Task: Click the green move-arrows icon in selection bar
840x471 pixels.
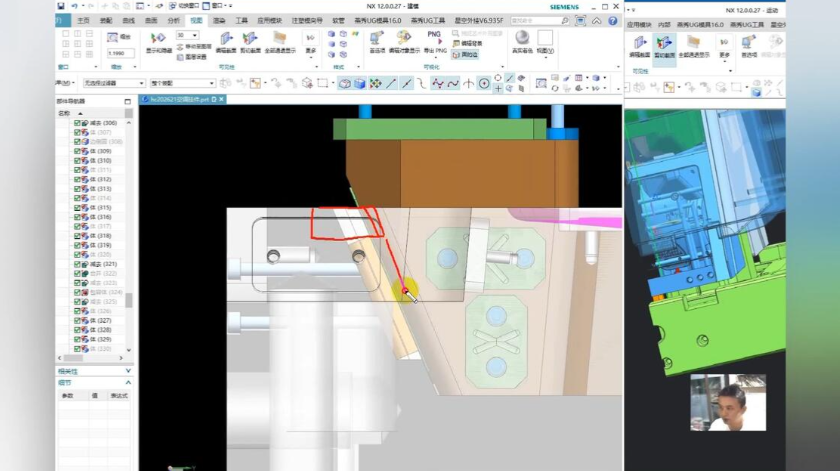Action: click(x=376, y=83)
